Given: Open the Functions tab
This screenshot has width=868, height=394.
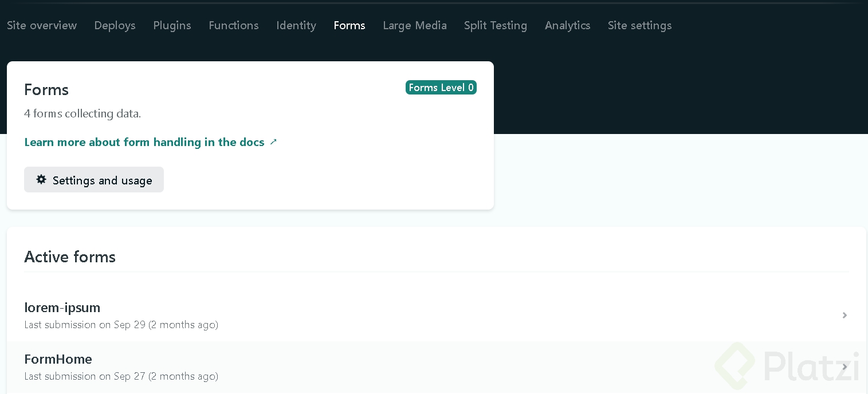Looking at the screenshot, I should [x=234, y=25].
